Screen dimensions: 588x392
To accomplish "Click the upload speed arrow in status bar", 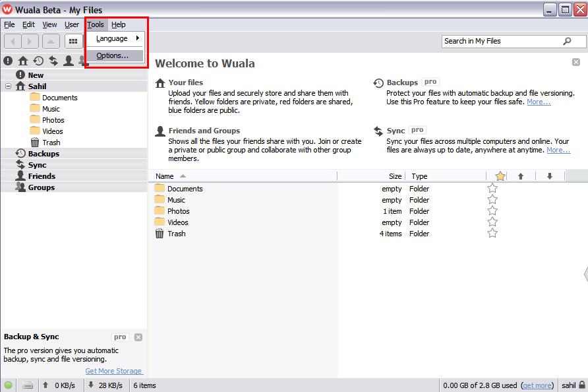I will [45, 385].
